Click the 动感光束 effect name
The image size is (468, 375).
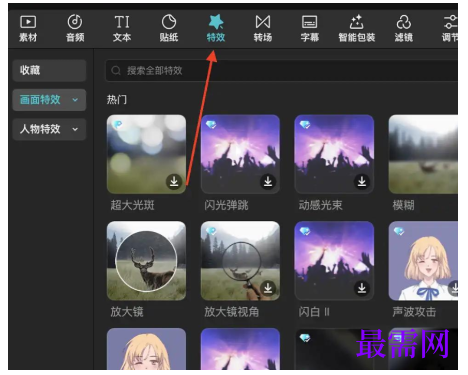320,205
